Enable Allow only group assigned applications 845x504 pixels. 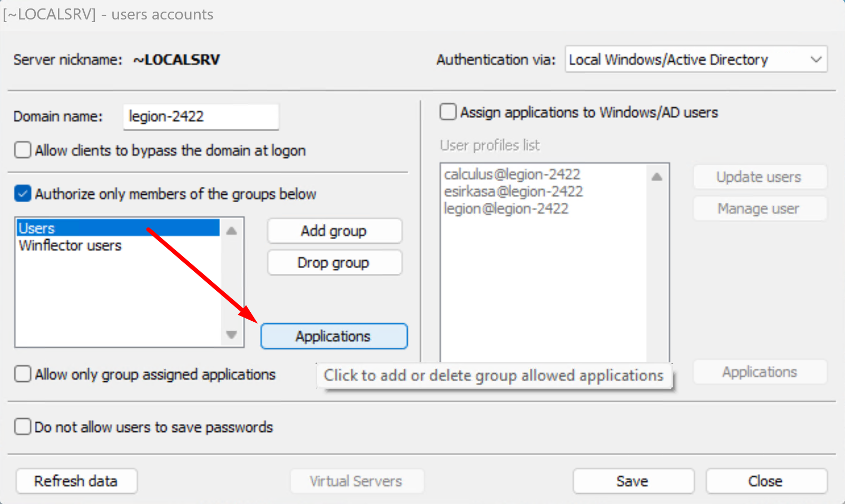(23, 374)
